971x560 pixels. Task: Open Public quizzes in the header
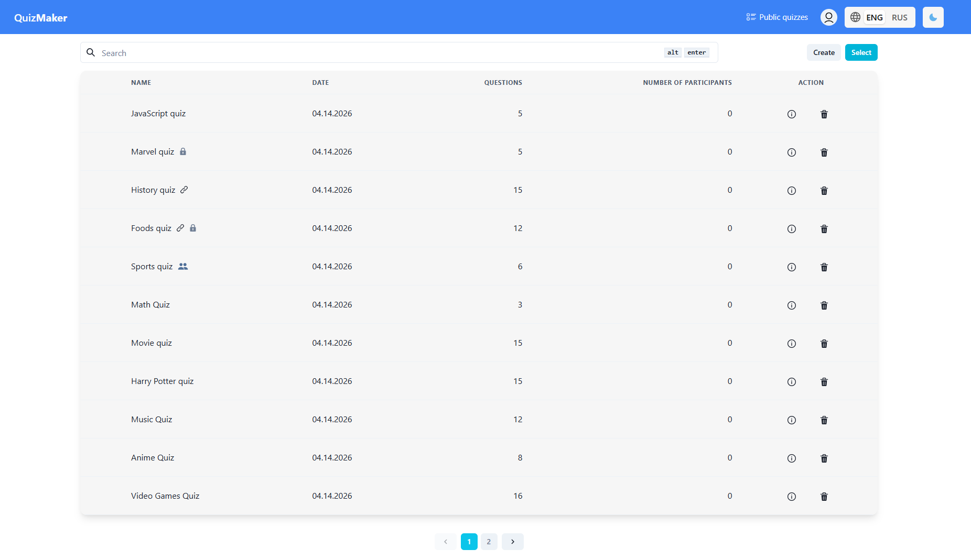tap(777, 17)
